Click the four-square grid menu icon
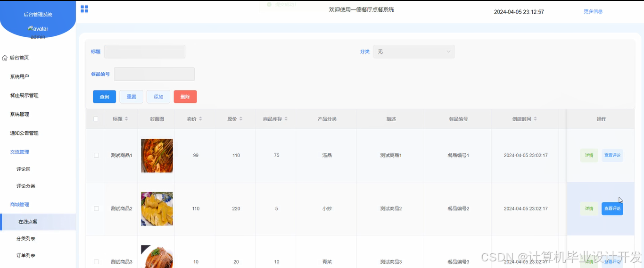 (84, 9)
